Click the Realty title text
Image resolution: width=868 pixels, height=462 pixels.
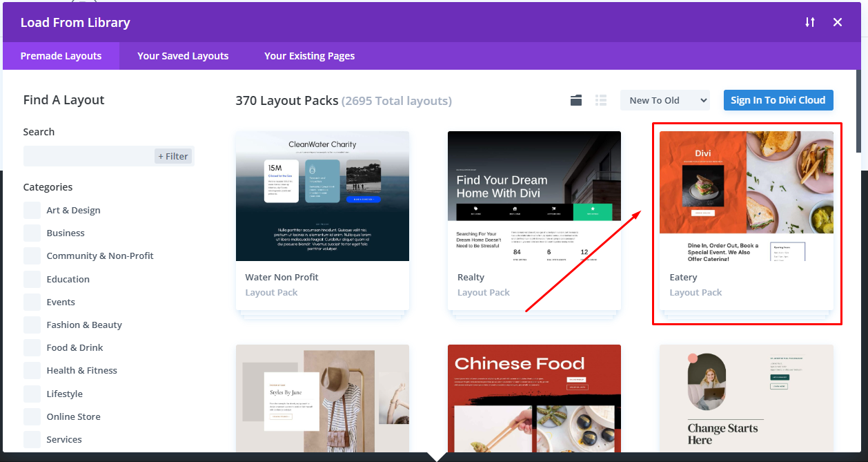[471, 277]
